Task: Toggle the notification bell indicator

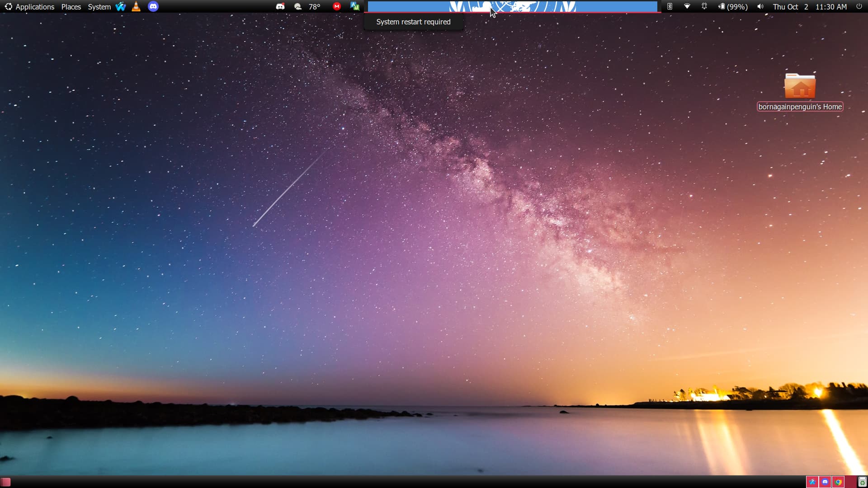Action: point(704,6)
